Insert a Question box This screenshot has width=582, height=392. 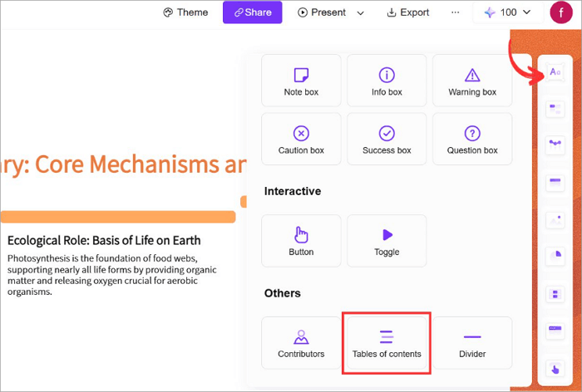click(472, 139)
